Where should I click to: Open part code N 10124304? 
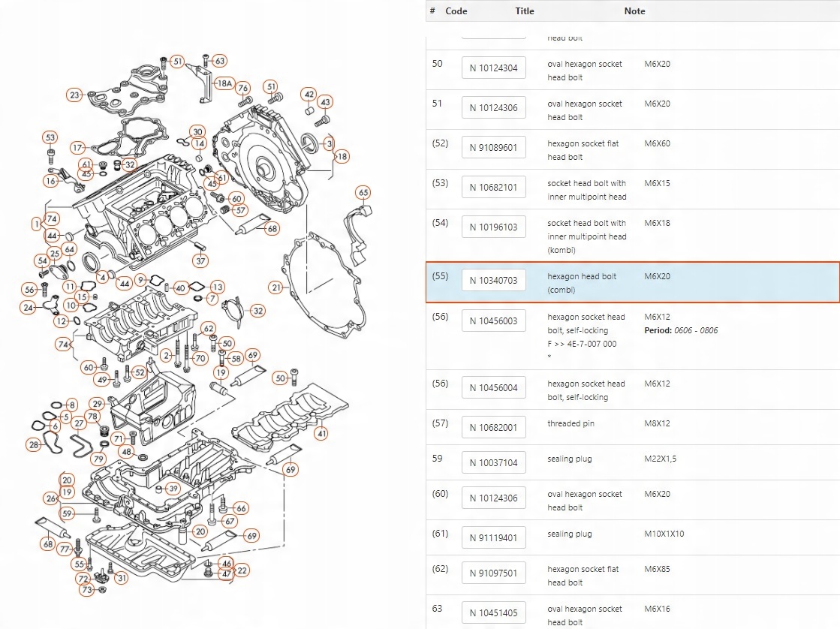point(493,68)
